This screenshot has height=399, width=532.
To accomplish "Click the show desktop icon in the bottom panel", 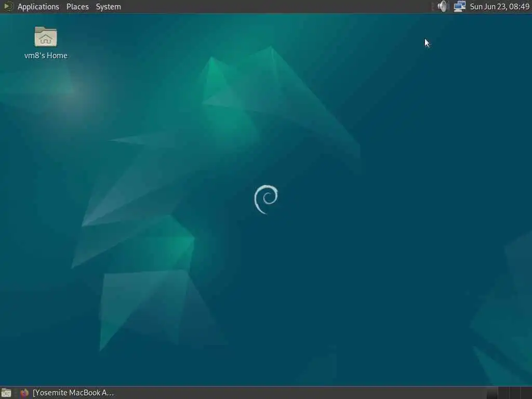I will 6,393.
